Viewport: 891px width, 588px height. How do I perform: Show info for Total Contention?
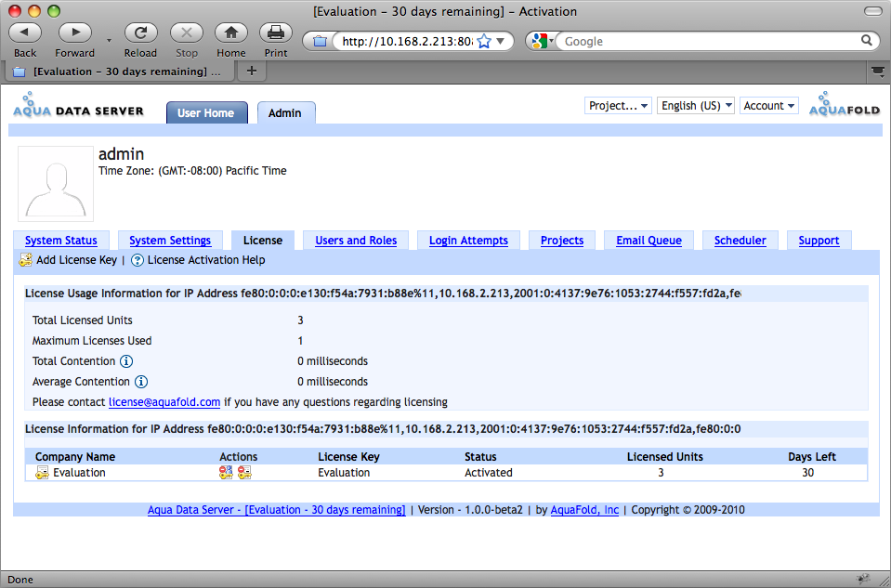[x=126, y=361]
